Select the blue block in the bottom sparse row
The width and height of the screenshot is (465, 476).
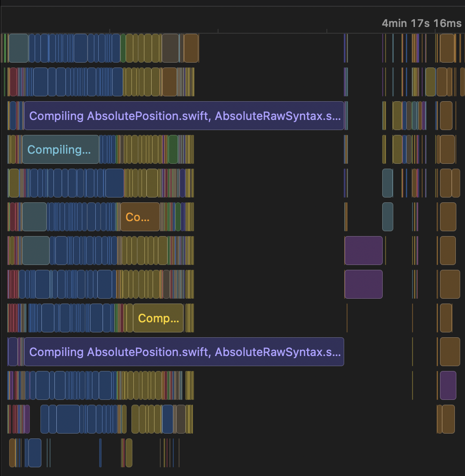pyautogui.click(x=35, y=452)
